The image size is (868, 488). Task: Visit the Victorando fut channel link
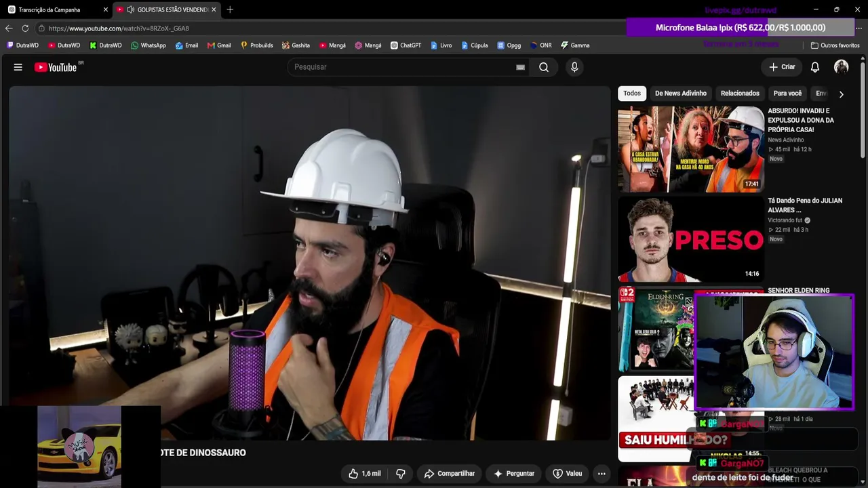785,220
